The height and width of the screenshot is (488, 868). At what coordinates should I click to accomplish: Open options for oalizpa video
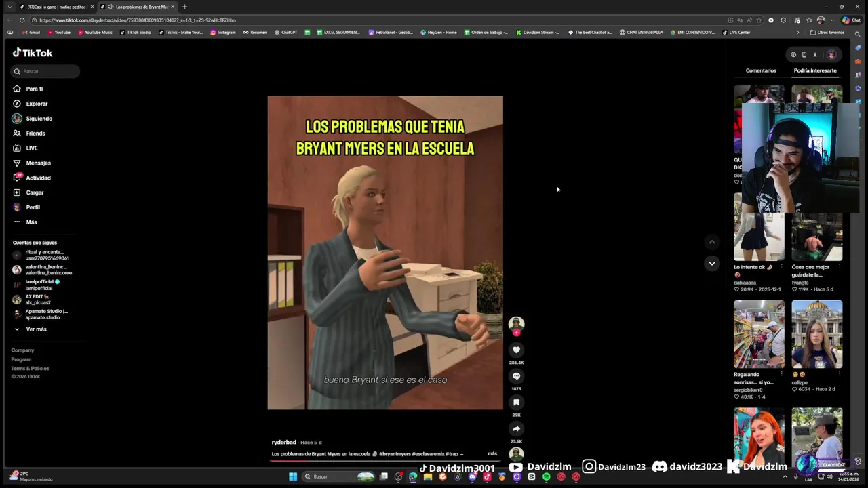point(839,374)
